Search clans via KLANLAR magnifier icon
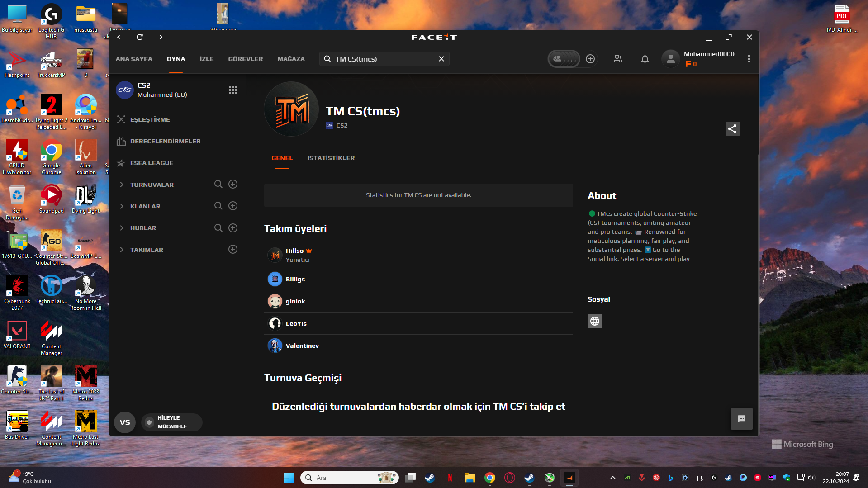 218,206
